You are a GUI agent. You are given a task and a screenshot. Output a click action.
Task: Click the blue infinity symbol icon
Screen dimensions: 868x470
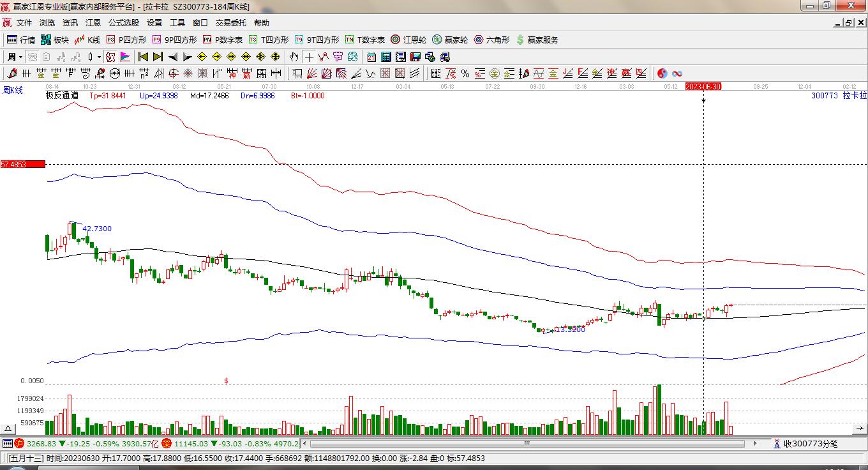pos(677,73)
